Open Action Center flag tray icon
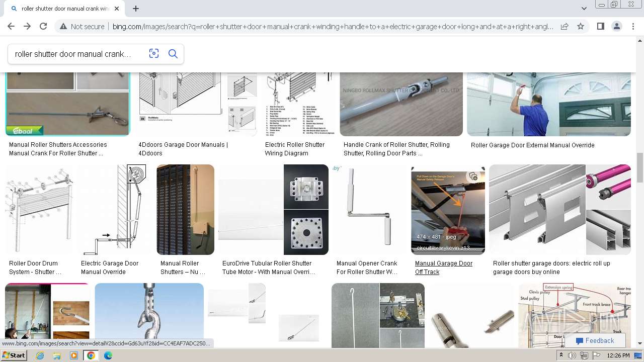The width and height of the screenshot is (644, 362). point(596,355)
